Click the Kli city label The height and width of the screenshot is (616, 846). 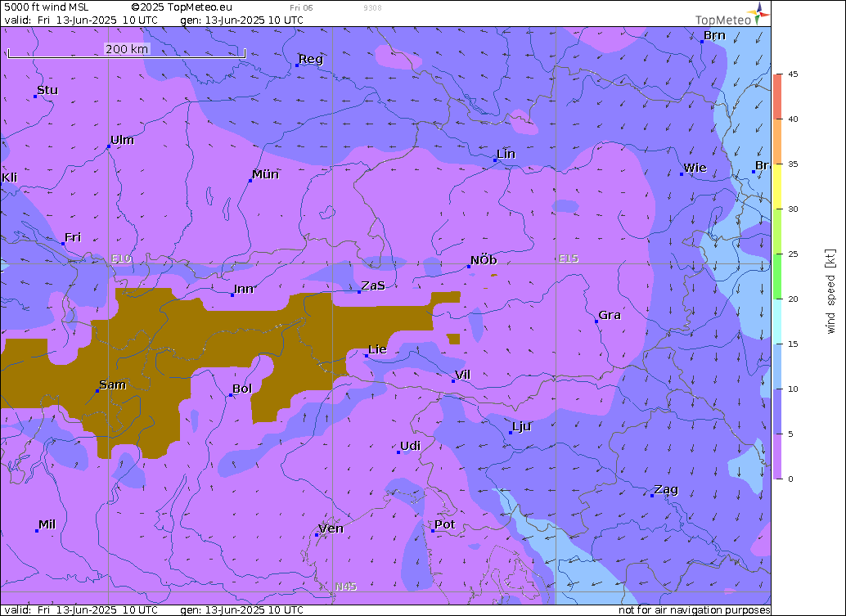[10, 178]
